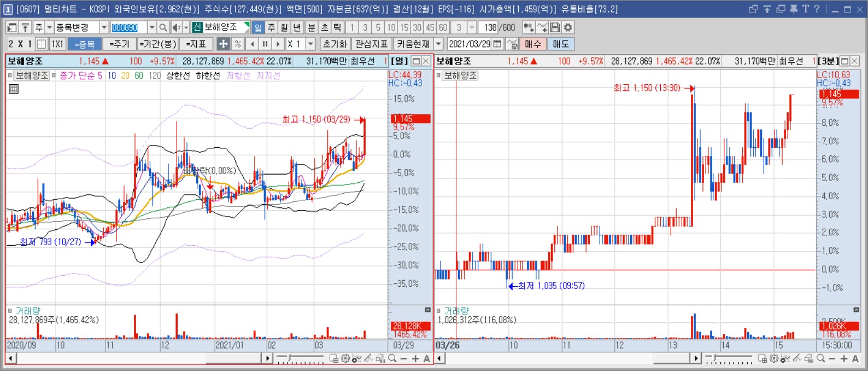Toggle the =종목 sync button
The image size is (868, 371).
[x=85, y=44]
